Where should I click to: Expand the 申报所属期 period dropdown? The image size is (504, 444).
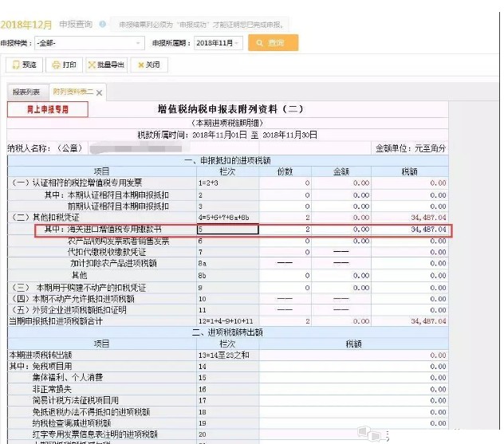coord(216,43)
